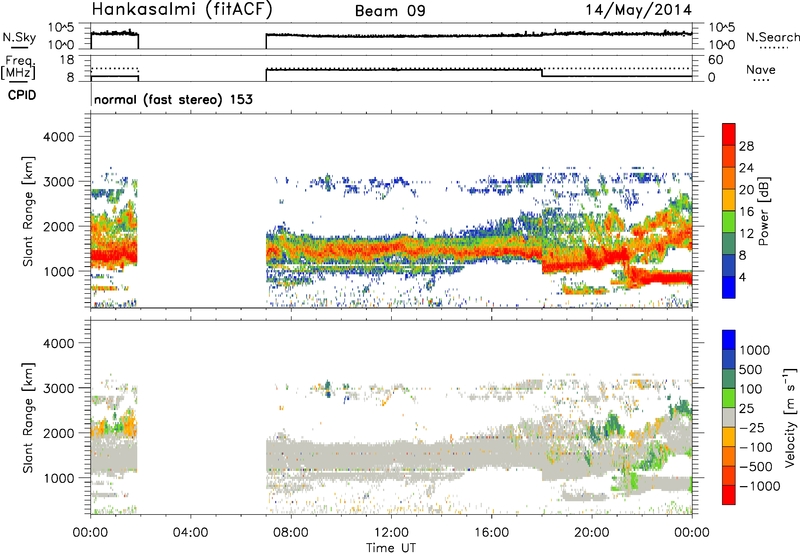The width and height of the screenshot is (800, 554).
Task: Click the "20:00" time axis label
Action: point(591,533)
